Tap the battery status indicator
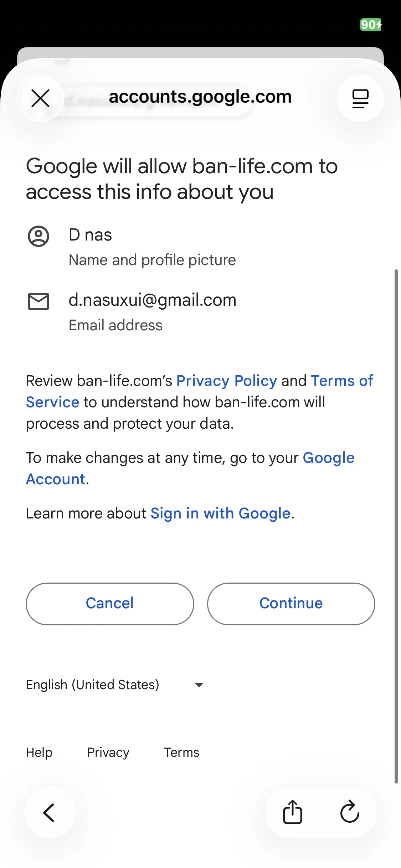 tap(370, 25)
